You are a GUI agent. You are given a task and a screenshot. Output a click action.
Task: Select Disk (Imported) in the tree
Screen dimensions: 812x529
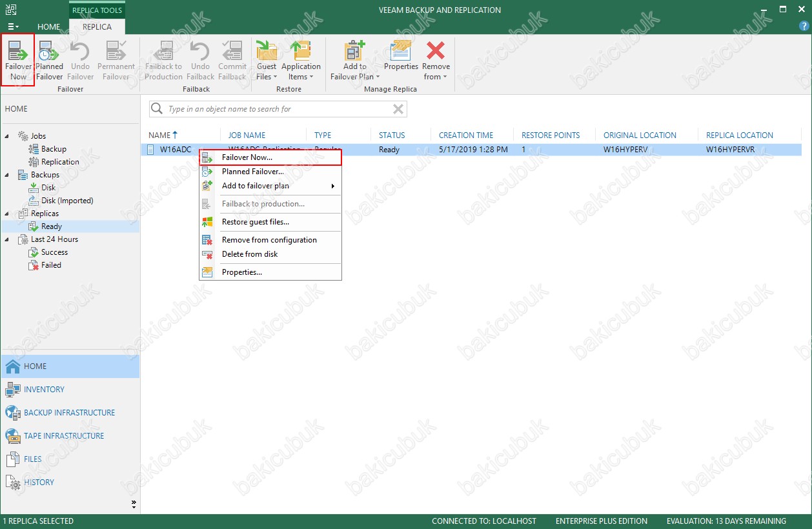(67, 201)
